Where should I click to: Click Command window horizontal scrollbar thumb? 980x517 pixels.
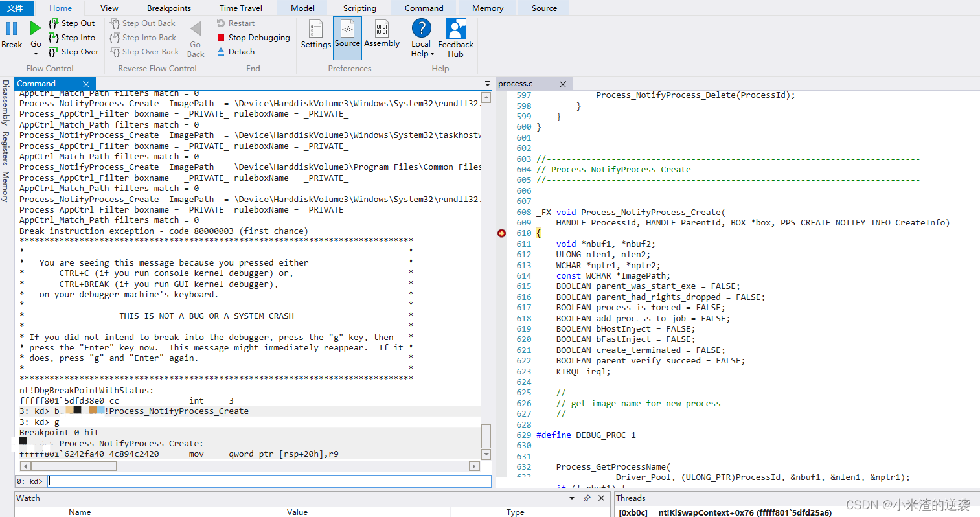[74, 466]
